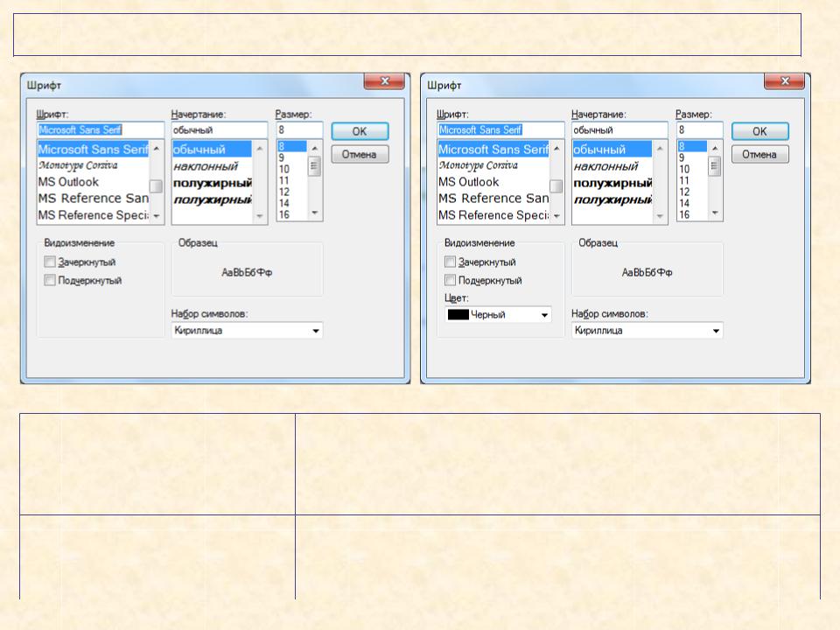This screenshot has width=840, height=630.
Task: Select наклонный style in left dialog
Action: coord(212,166)
